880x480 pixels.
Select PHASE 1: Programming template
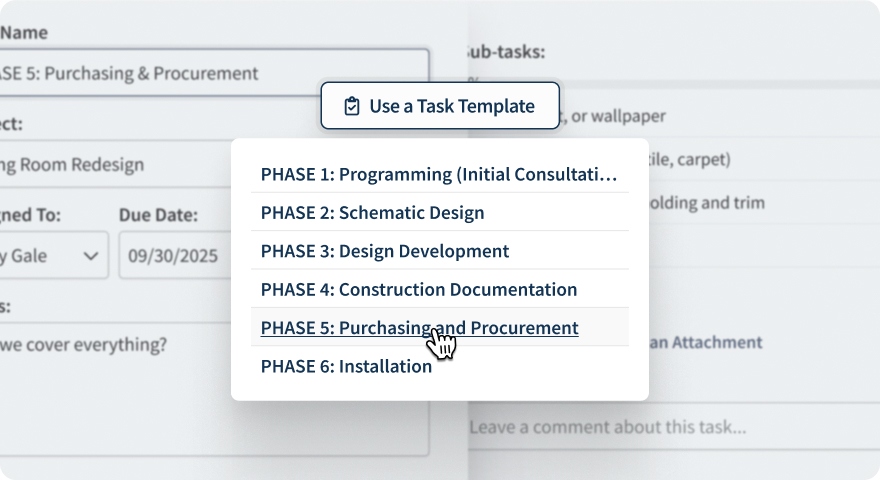point(439,174)
